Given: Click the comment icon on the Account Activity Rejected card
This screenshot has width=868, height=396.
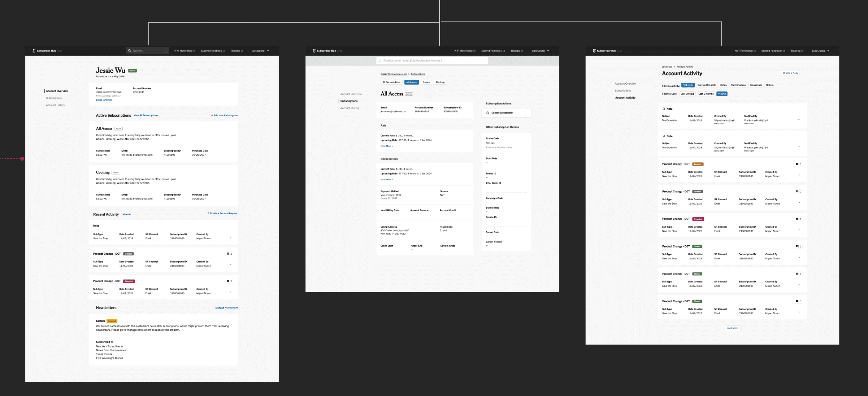Looking at the screenshot, I should [x=797, y=219].
